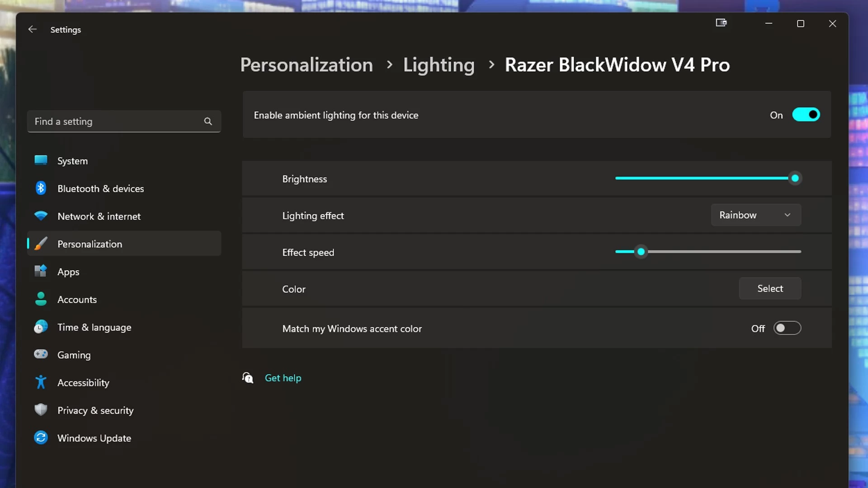This screenshot has width=868, height=488.
Task: Click the Windows Update sync icon
Action: click(x=41, y=437)
